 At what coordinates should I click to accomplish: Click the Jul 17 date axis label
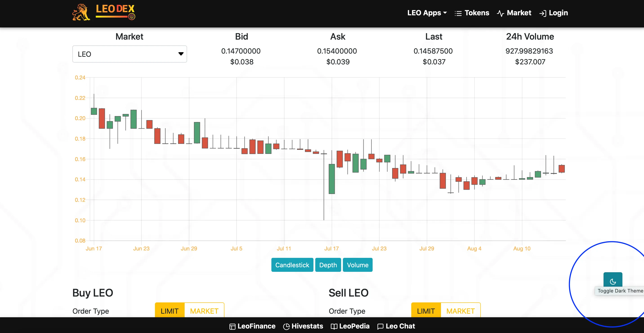pos(331,248)
